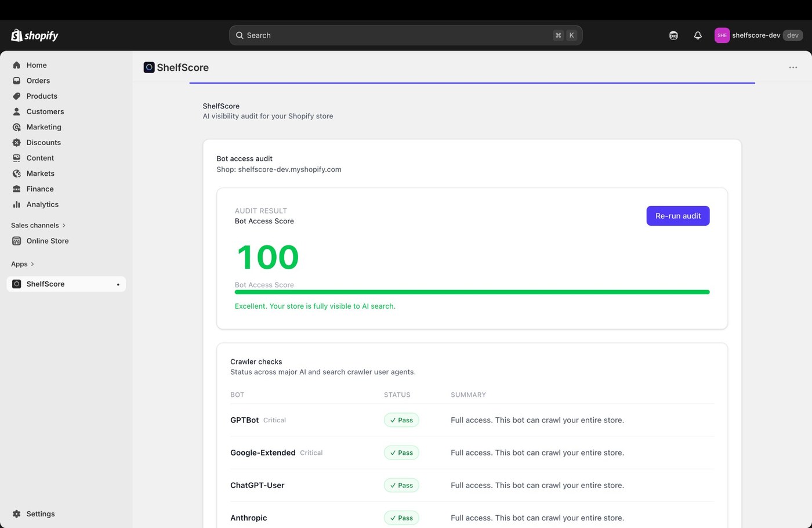
Task: Click the Pass badge for GPTBot
Action: pyautogui.click(x=401, y=420)
